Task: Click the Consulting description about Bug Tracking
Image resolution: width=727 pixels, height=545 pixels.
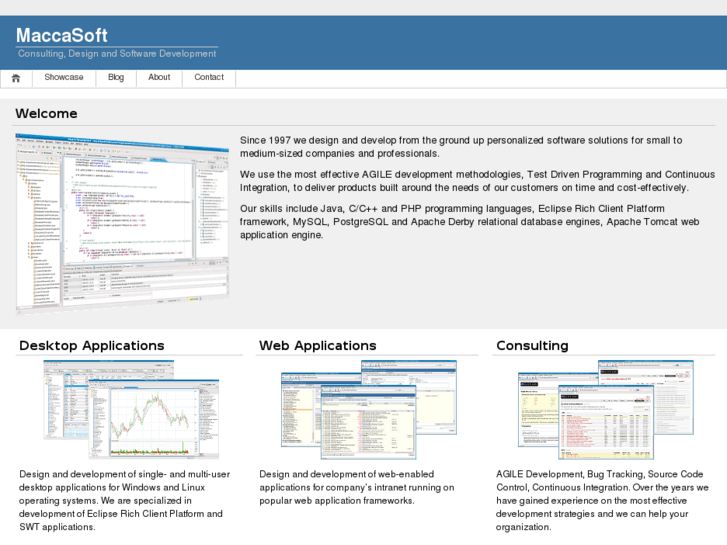Action: pos(602,500)
